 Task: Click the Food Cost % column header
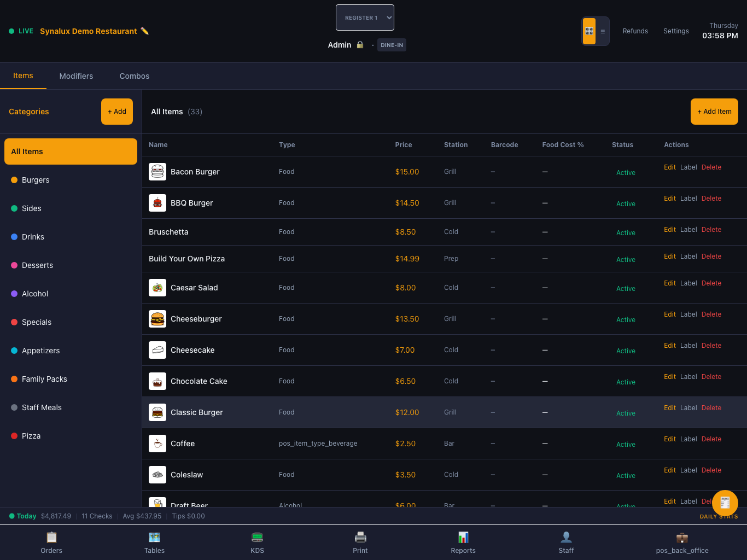coord(563,145)
